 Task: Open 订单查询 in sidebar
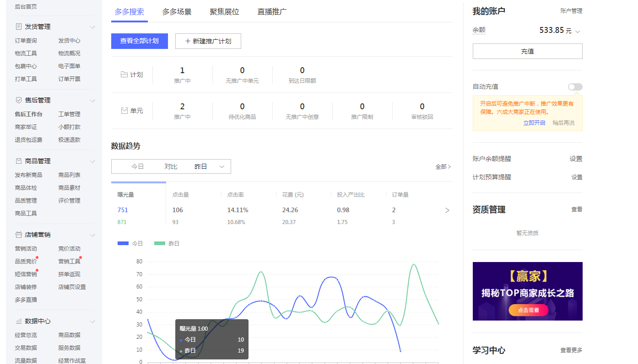(26, 41)
